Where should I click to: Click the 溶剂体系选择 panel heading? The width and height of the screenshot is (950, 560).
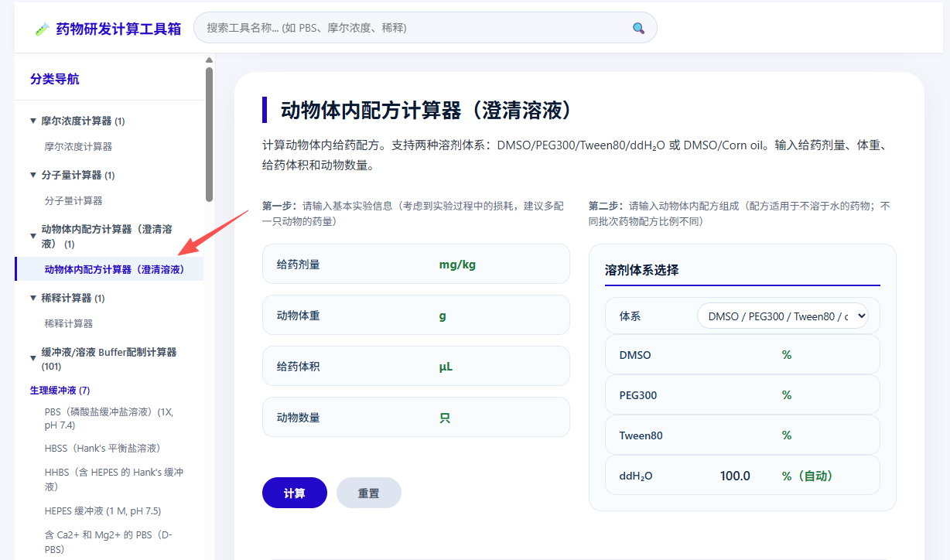(x=641, y=270)
